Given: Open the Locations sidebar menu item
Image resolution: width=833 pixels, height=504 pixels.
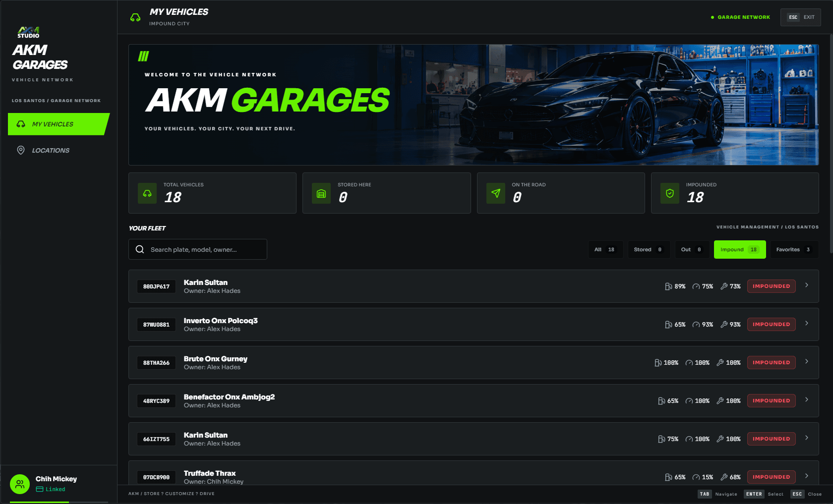Looking at the screenshot, I should click(x=59, y=150).
